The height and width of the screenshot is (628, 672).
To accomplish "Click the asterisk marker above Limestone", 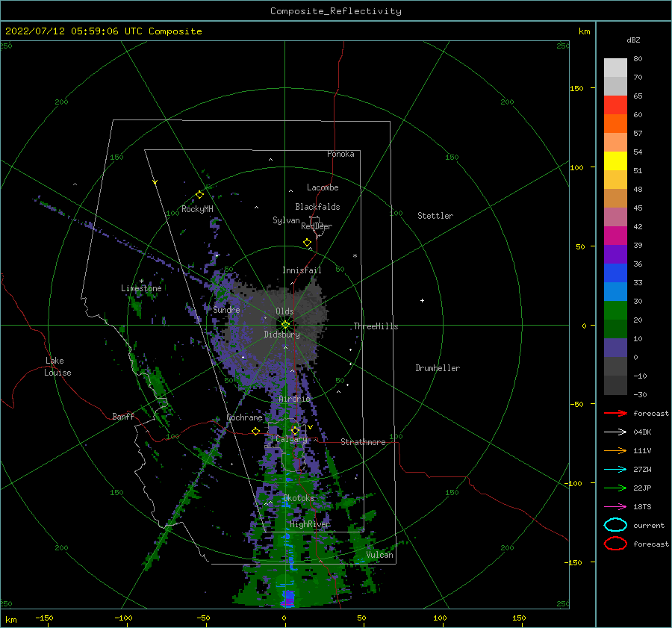I will click(x=141, y=282).
